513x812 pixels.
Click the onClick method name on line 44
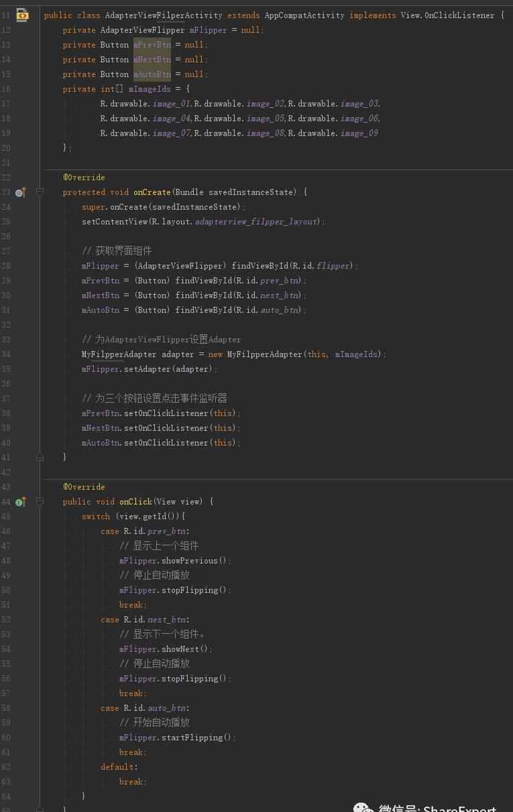pyautogui.click(x=135, y=502)
